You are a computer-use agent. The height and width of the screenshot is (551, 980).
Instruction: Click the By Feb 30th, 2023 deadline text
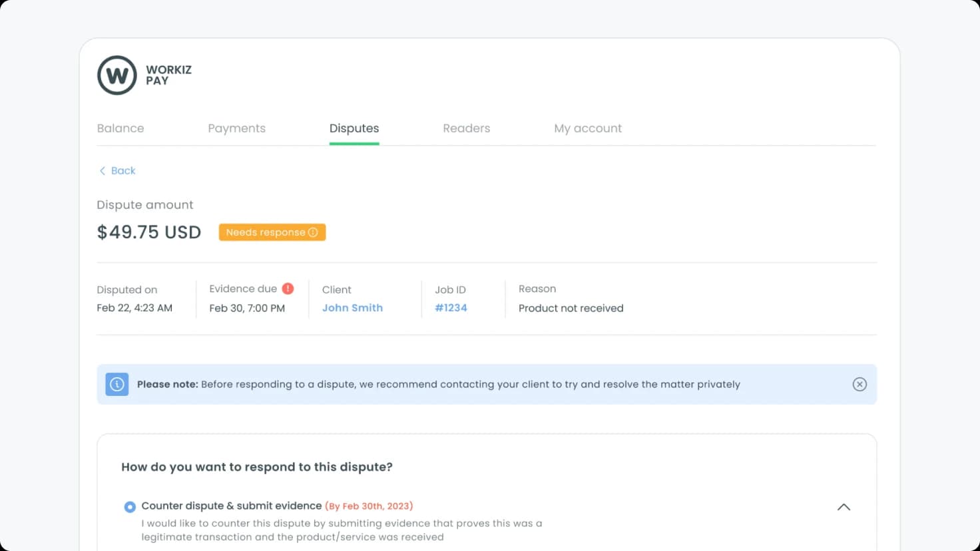point(369,506)
